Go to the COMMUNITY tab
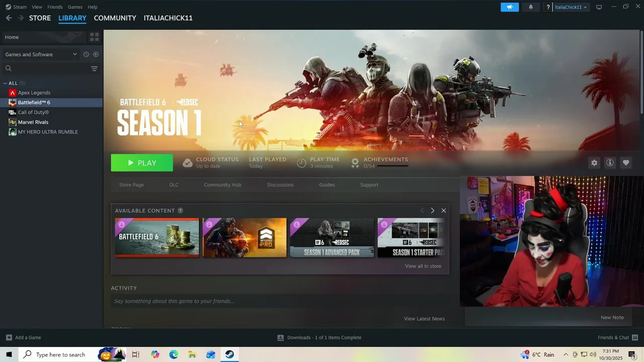The image size is (644, 362). click(115, 18)
